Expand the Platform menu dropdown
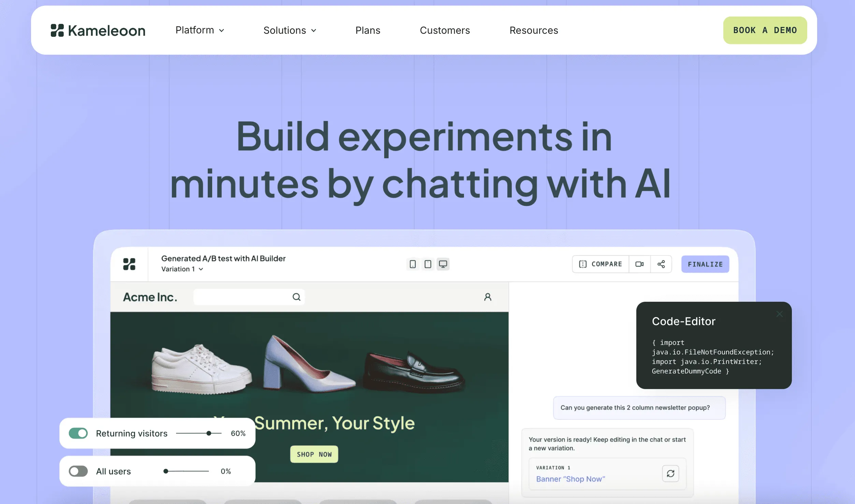This screenshot has width=855, height=504. coord(200,30)
